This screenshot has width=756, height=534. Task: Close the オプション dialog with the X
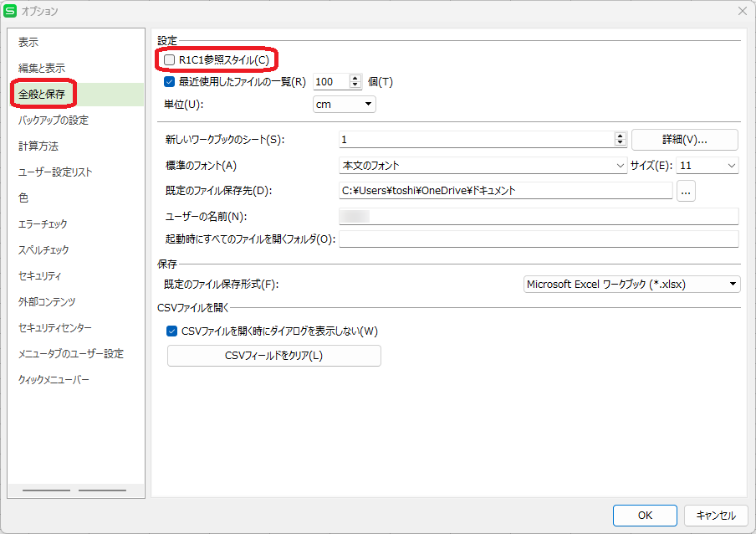742,11
